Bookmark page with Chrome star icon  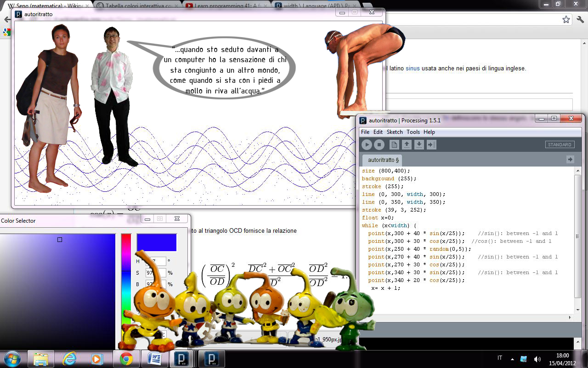point(566,20)
